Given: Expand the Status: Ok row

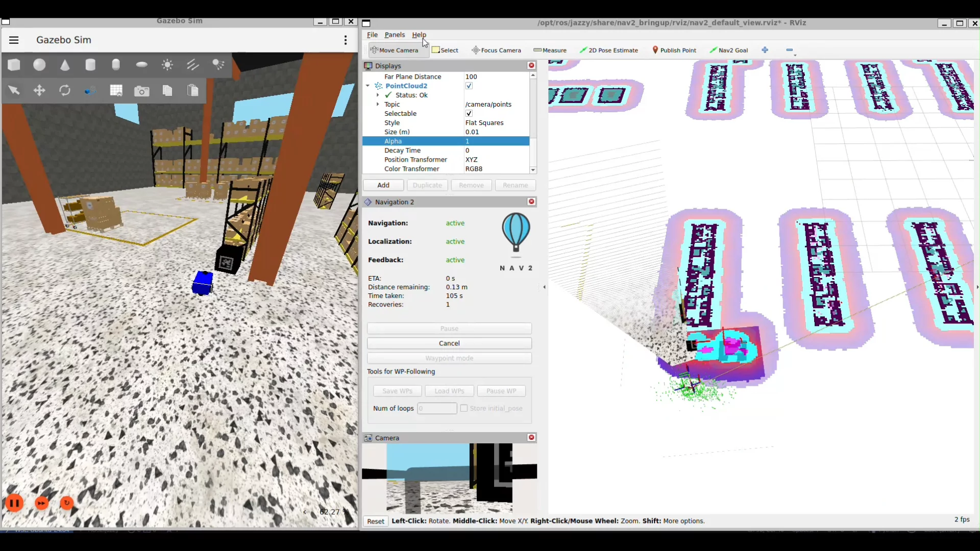Looking at the screenshot, I should point(378,95).
